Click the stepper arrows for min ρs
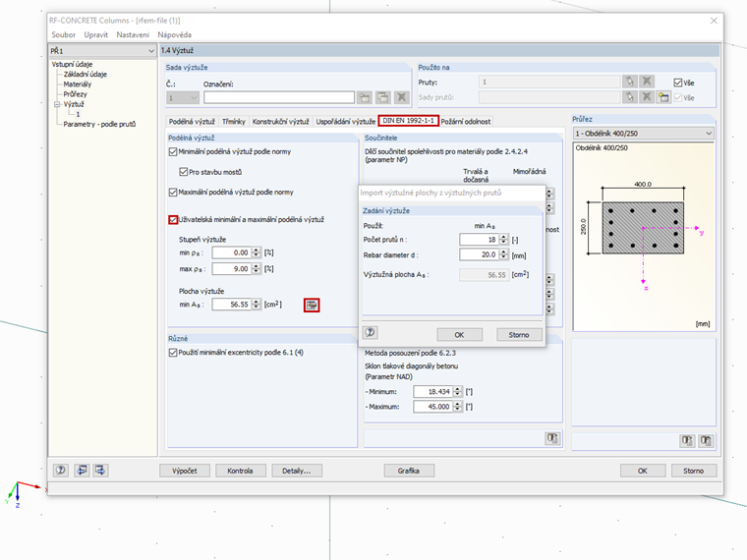747x560 pixels. coord(257,252)
